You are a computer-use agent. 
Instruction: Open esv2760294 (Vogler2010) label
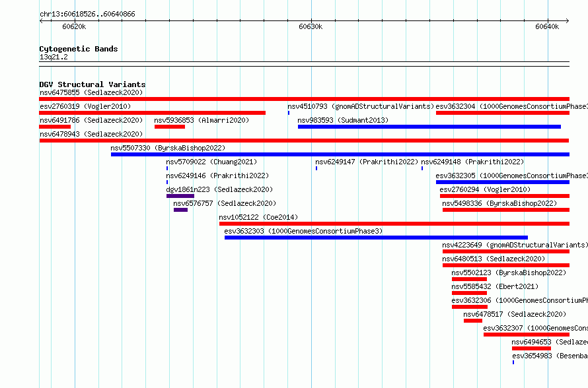click(x=485, y=189)
